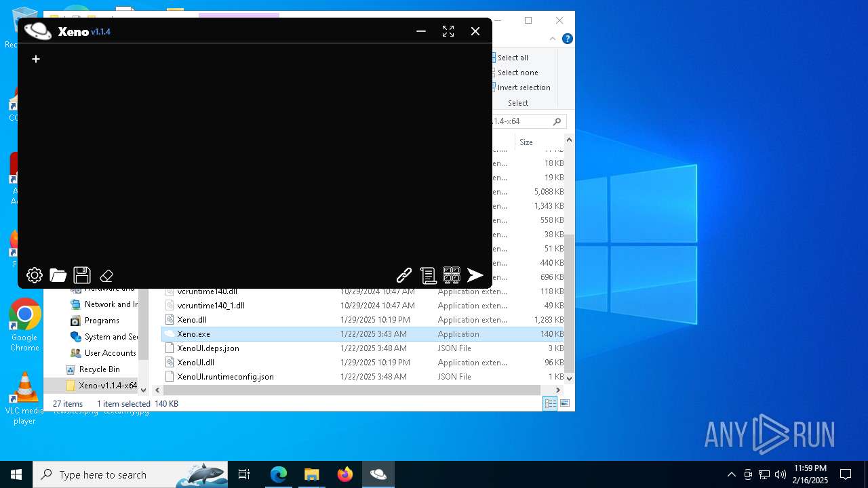Open File Explorer from taskbar

click(x=312, y=474)
